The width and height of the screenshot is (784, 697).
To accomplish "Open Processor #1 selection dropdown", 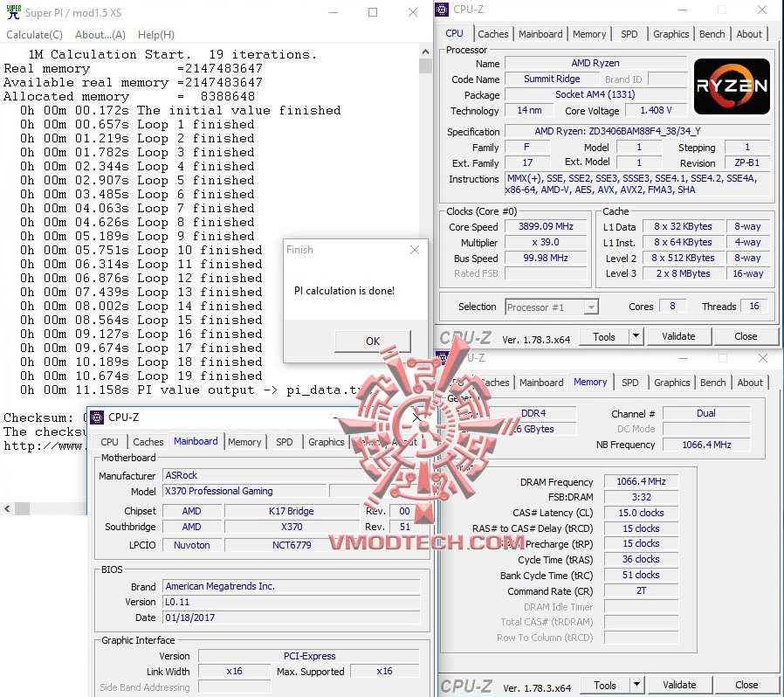I will coord(552,307).
